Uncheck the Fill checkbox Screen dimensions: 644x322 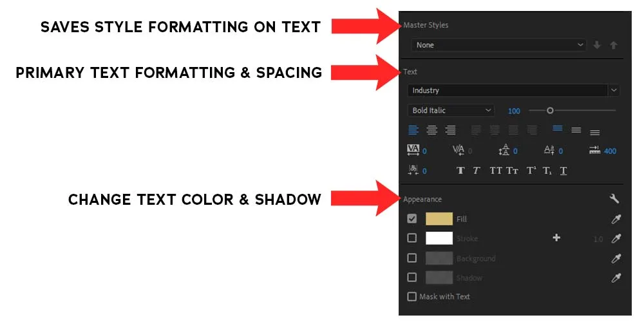tap(412, 219)
